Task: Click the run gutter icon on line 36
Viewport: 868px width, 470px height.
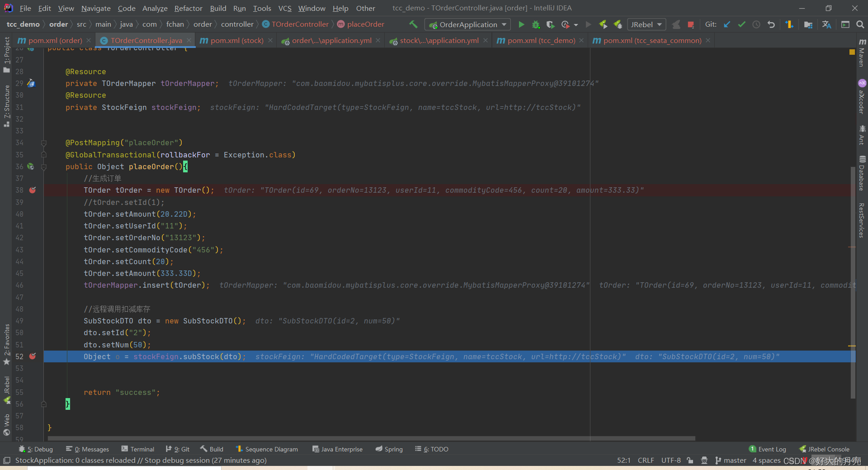Action: click(30, 166)
